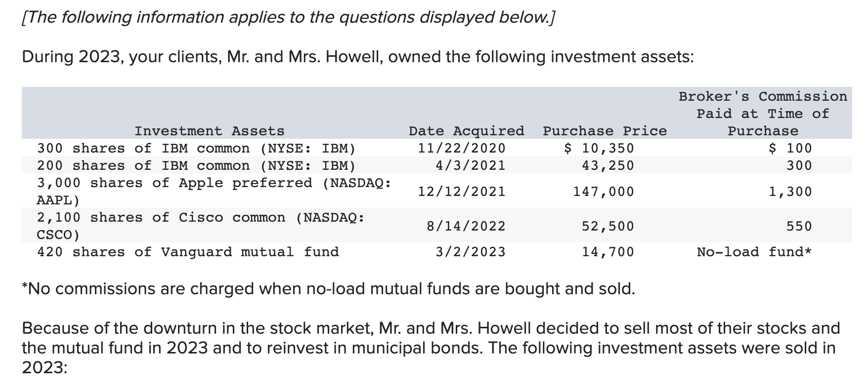Click the 147,000 purchase price value
Screen dimensions: 868x391
[604, 192]
